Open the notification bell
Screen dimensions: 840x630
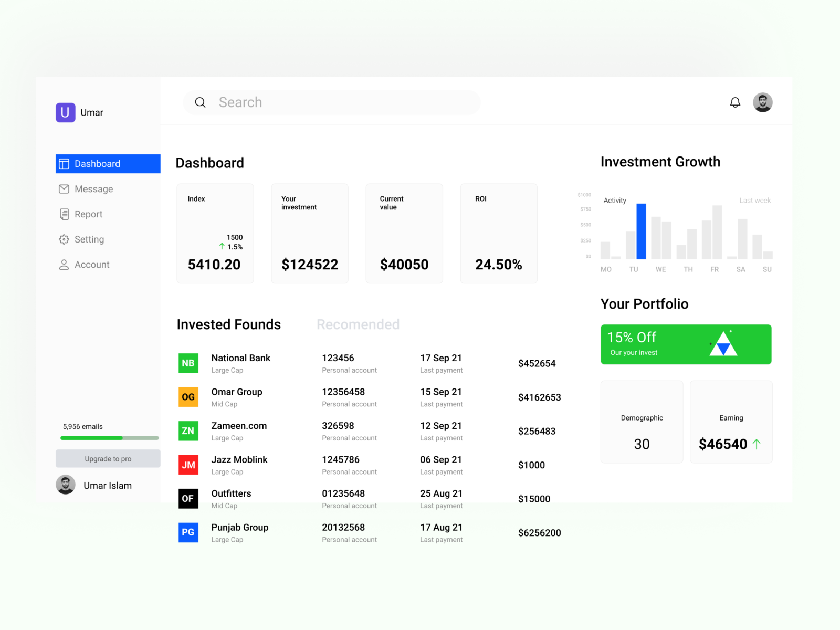tap(736, 102)
